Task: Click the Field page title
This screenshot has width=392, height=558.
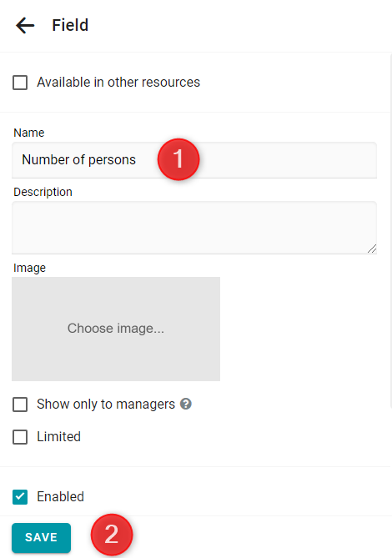Action: coord(70,25)
